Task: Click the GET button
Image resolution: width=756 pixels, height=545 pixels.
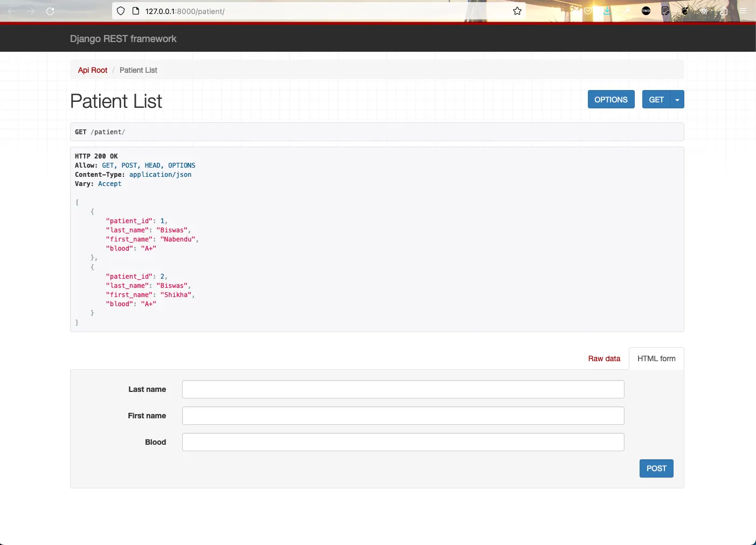Action: tap(656, 99)
